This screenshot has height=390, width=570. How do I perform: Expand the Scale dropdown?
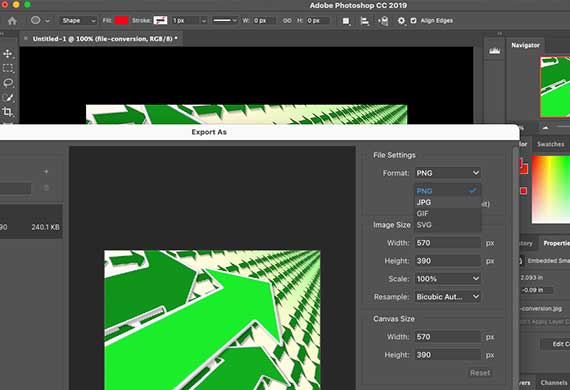(447, 279)
